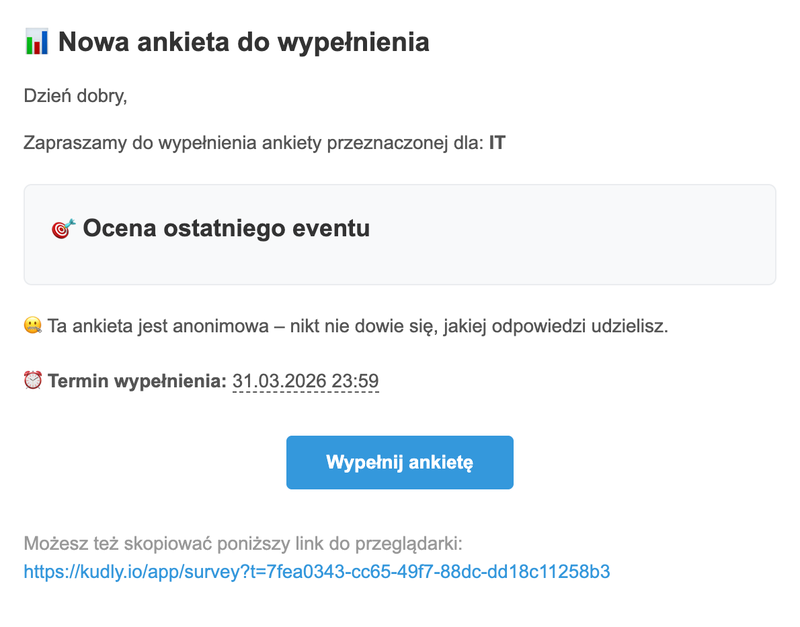
Task: Click the bar chart emoji icon
Action: click(x=36, y=42)
